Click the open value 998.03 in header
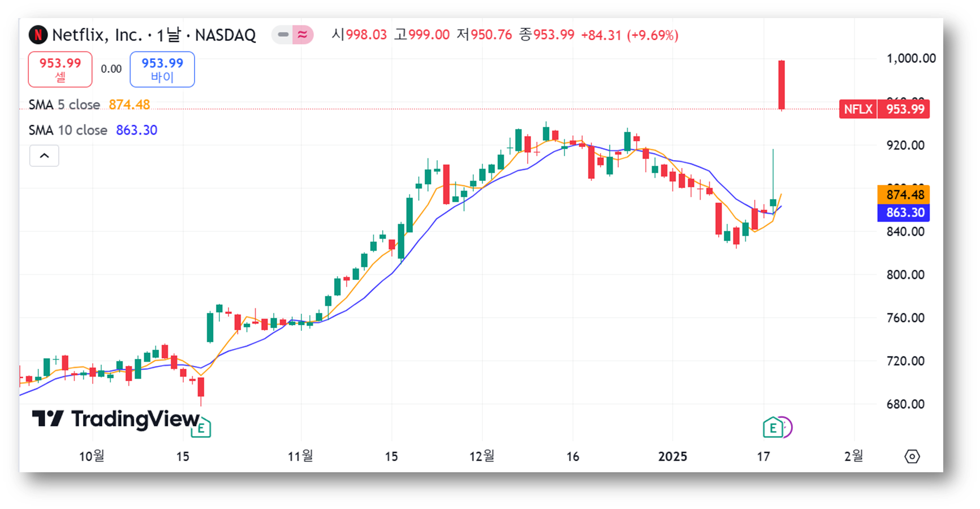Screen dimensions: 980x509 tap(366, 35)
